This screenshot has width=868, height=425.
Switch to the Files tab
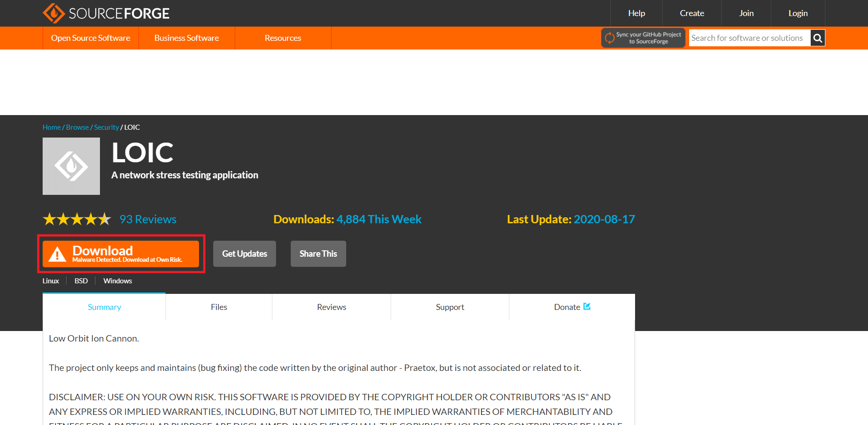coord(219,307)
